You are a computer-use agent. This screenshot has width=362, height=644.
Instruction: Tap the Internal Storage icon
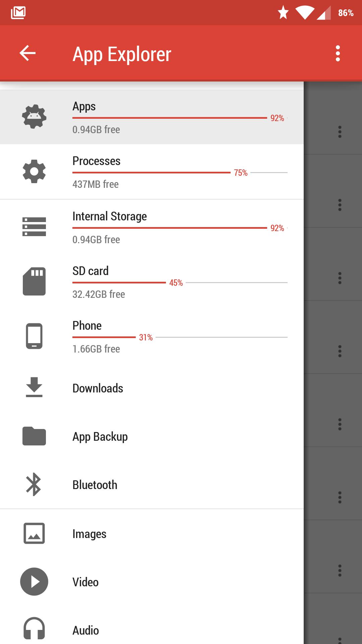tap(34, 227)
